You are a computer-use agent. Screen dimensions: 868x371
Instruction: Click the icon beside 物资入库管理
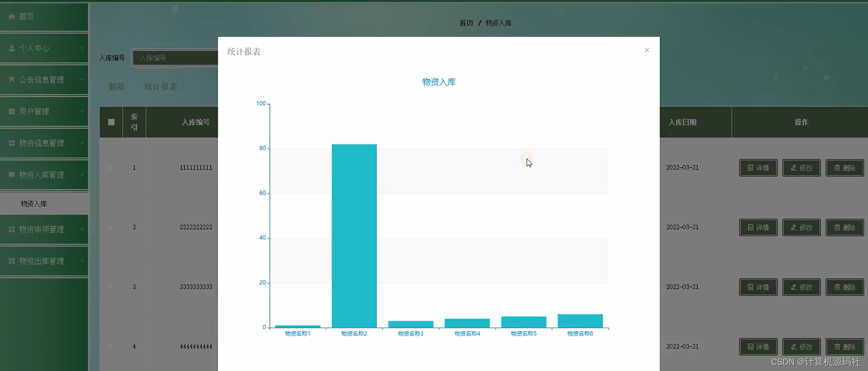pos(12,175)
